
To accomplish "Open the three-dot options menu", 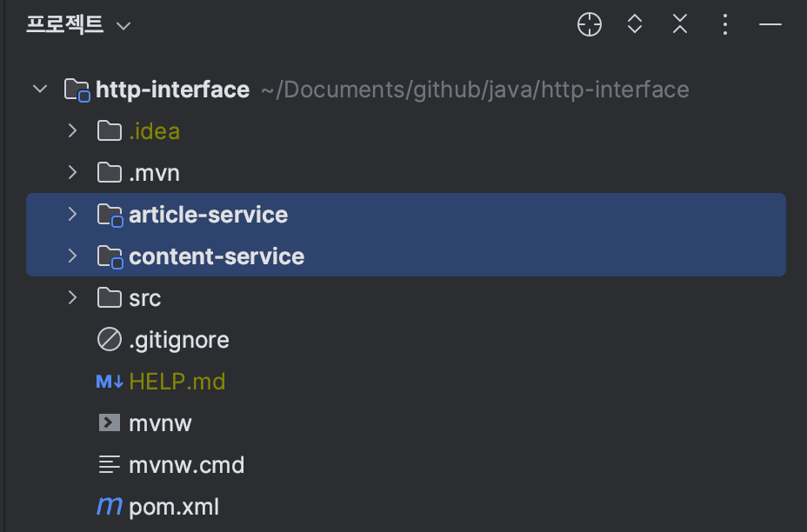I will click(x=725, y=25).
